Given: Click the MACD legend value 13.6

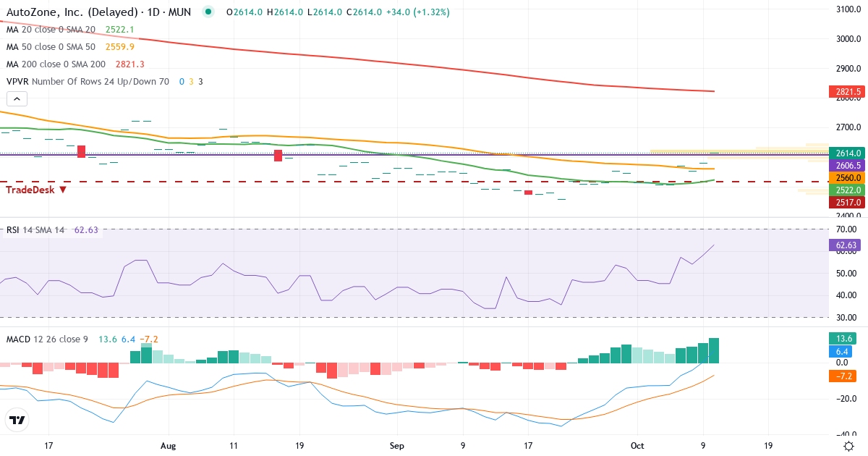Looking at the screenshot, I should click(108, 339).
